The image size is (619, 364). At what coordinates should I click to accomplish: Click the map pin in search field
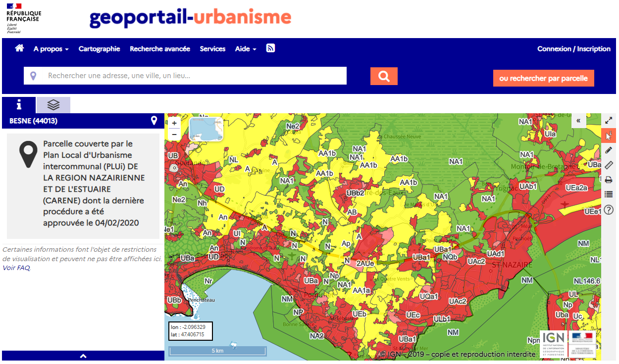33,76
